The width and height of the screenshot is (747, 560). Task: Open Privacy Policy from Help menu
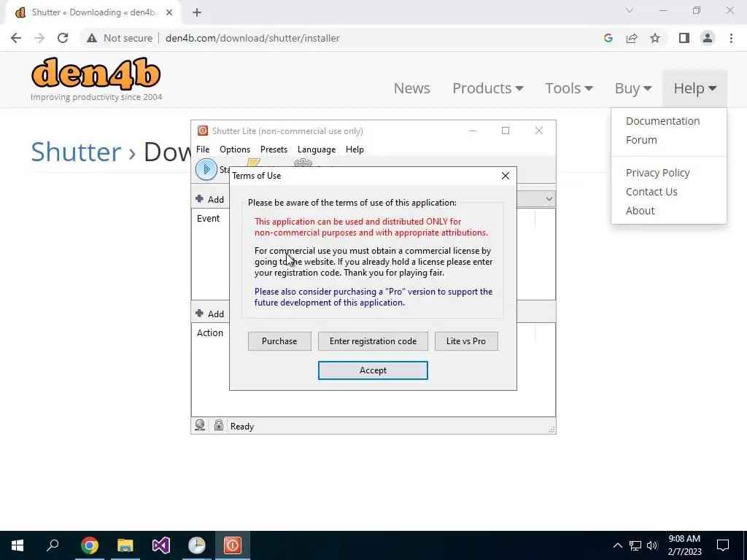pos(657,173)
